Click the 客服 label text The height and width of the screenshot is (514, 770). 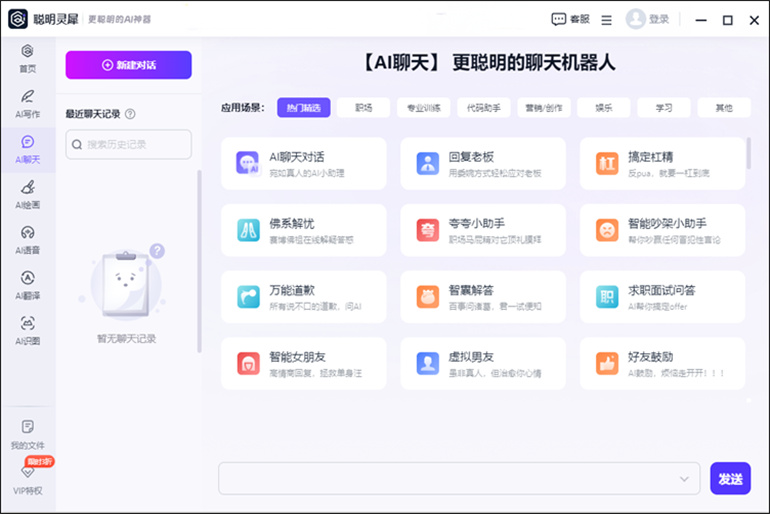(x=580, y=19)
